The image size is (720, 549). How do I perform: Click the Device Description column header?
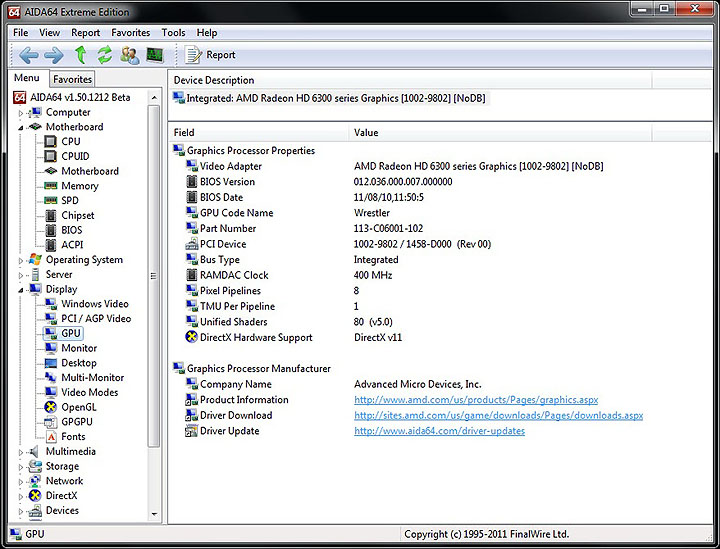[x=410, y=80]
